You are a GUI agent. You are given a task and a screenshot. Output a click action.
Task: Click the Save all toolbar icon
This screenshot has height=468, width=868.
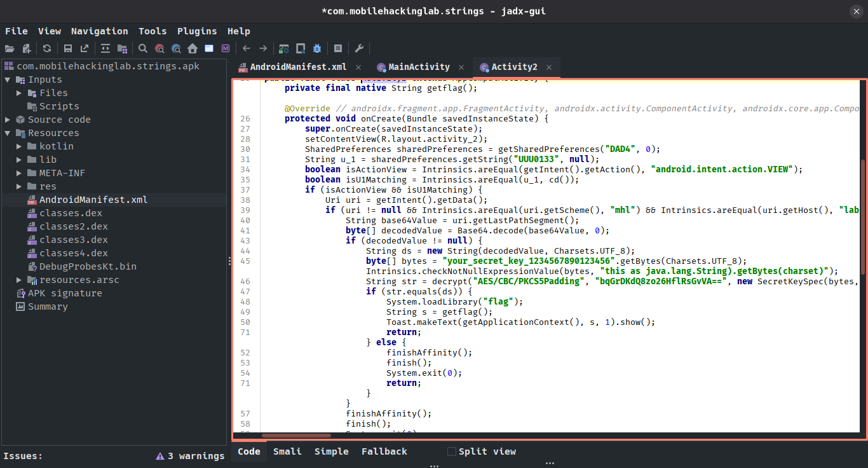[x=67, y=48]
